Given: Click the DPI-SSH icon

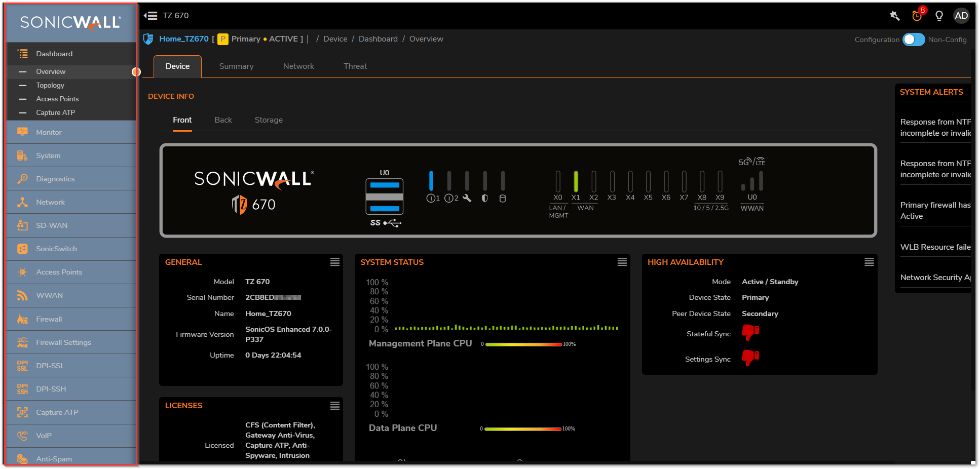Looking at the screenshot, I should 22,389.
